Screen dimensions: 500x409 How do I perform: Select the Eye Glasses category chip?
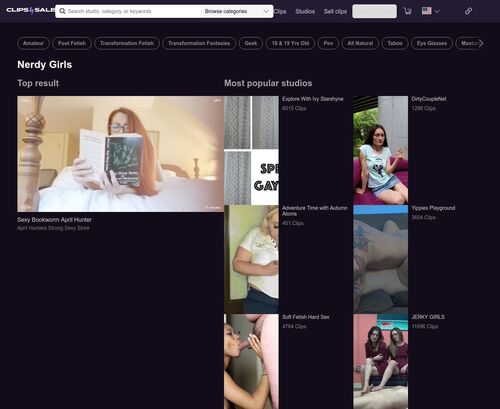point(432,43)
